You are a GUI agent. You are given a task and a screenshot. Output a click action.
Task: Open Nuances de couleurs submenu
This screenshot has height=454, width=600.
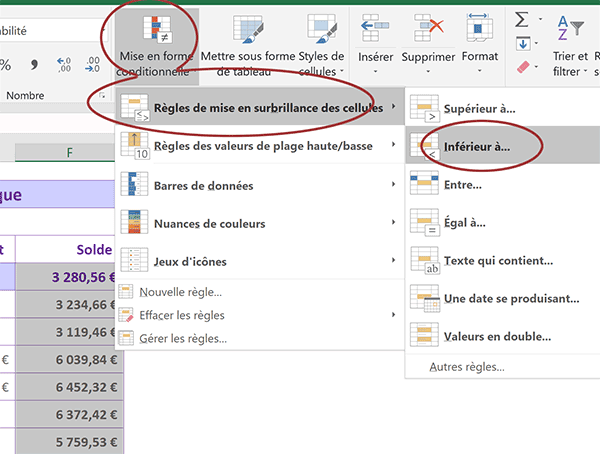[260, 223]
